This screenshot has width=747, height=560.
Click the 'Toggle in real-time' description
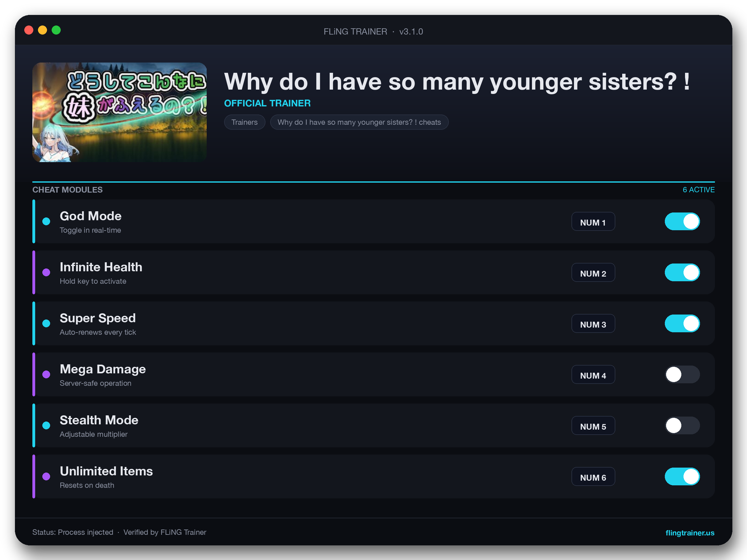(90, 230)
